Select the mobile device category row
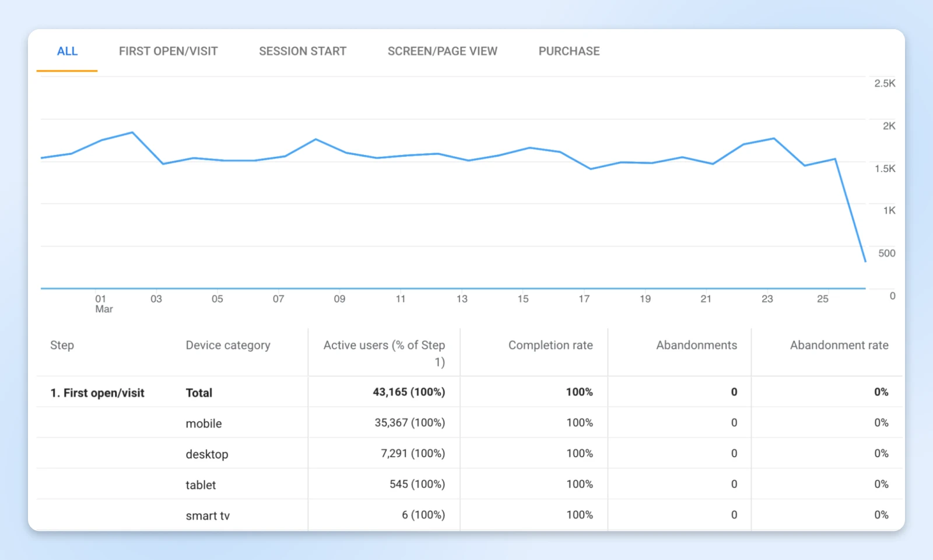This screenshot has width=933, height=560. tap(204, 424)
